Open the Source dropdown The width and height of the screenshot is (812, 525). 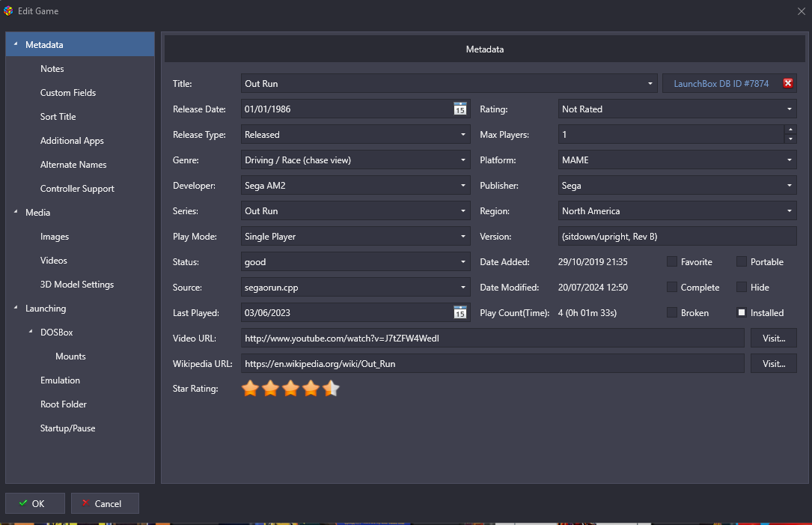pos(463,287)
